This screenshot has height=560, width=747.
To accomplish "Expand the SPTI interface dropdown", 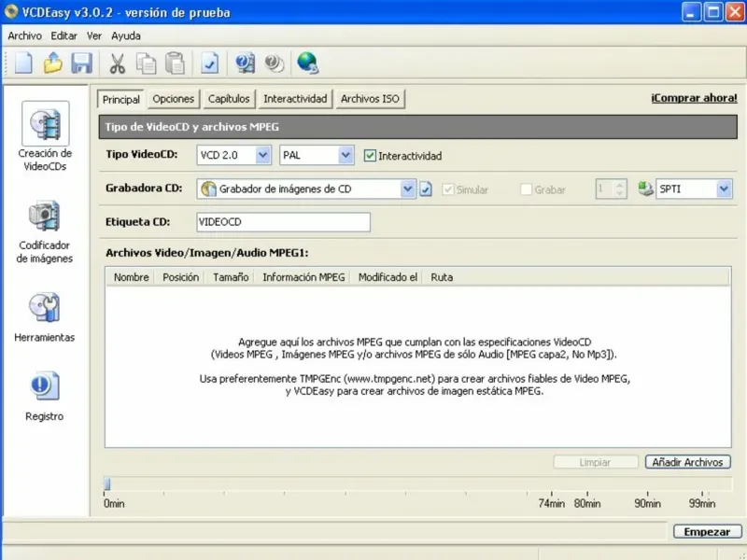I will pos(725,189).
